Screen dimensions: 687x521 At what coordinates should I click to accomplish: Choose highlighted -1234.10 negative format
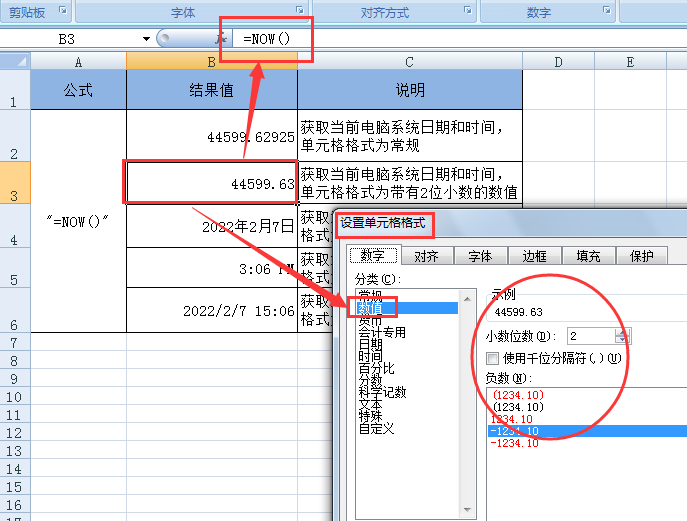[x=587, y=431]
